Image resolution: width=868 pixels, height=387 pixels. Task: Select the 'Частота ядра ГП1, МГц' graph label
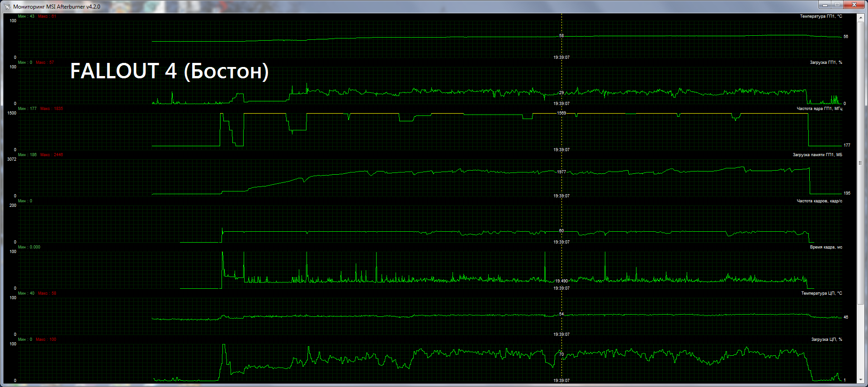point(819,109)
